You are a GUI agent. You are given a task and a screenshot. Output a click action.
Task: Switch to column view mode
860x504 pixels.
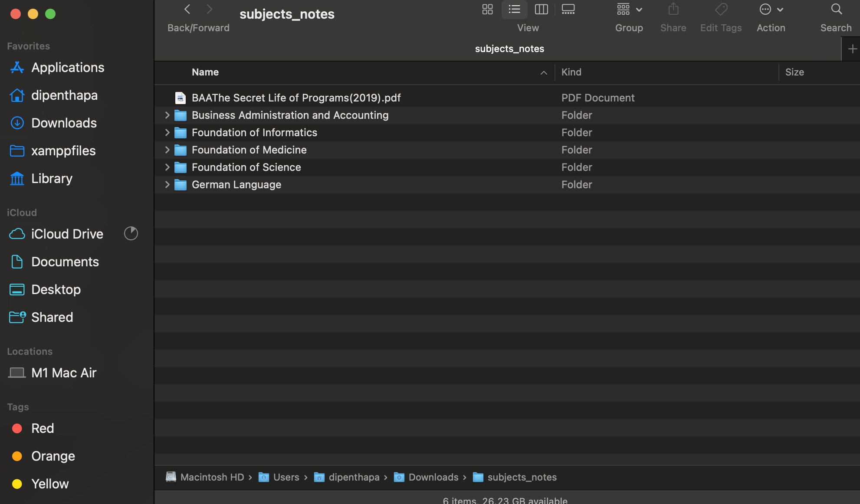541,9
